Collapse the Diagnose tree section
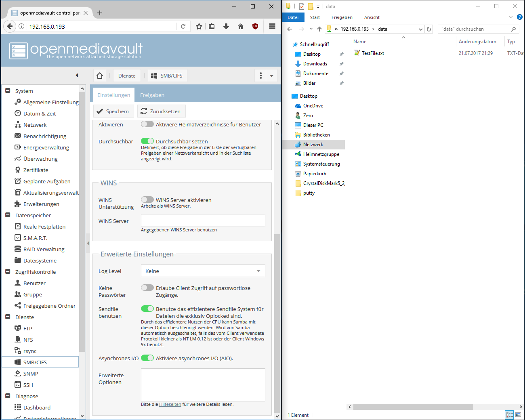Viewport: 525px width, 420px height. click(x=8, y=396)
